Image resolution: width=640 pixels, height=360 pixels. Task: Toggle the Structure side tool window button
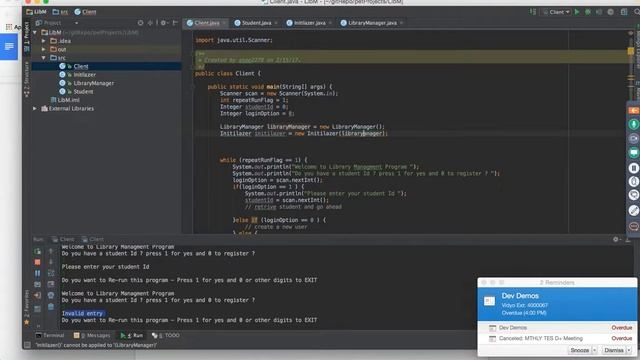27,80
